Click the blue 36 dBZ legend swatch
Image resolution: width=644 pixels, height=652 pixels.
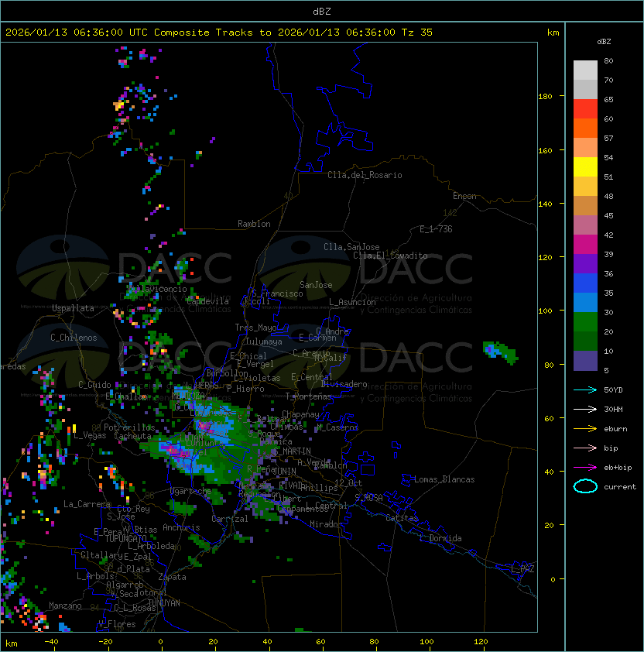point(585,283)
